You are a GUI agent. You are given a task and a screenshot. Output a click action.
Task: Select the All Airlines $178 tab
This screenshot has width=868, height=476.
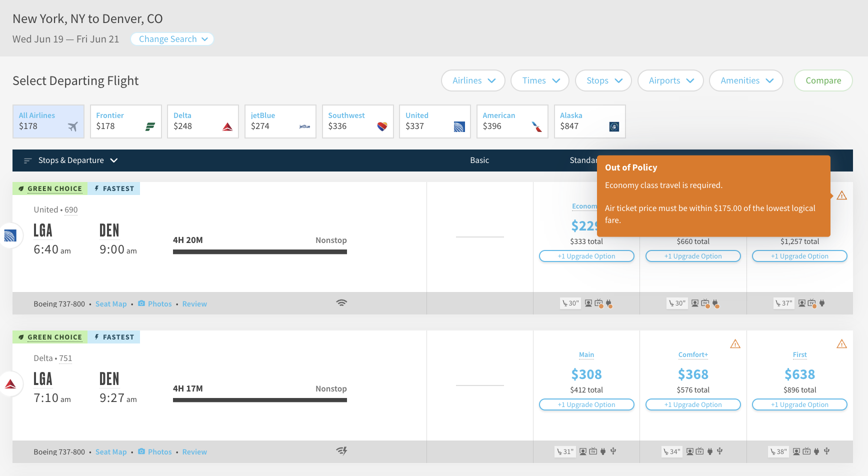point(48,121)
